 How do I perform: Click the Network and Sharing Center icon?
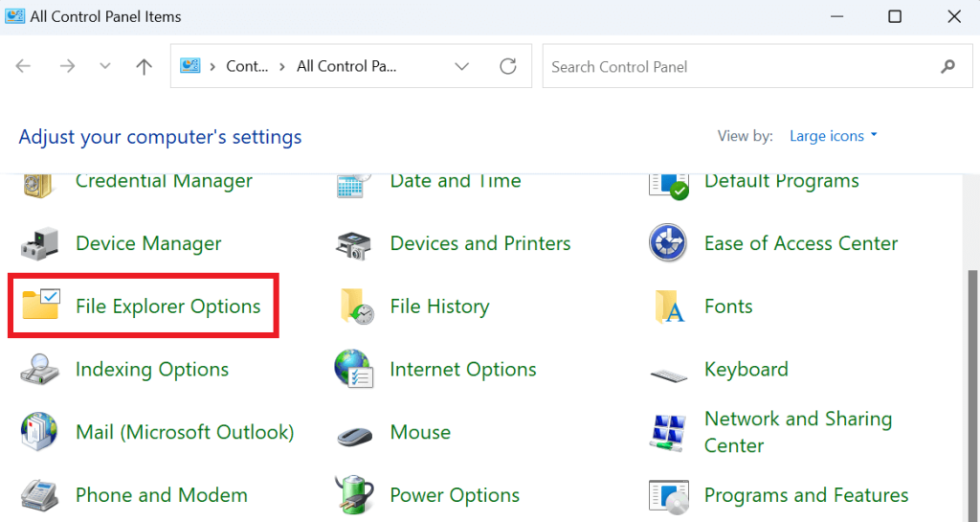(x=668, y=433)
